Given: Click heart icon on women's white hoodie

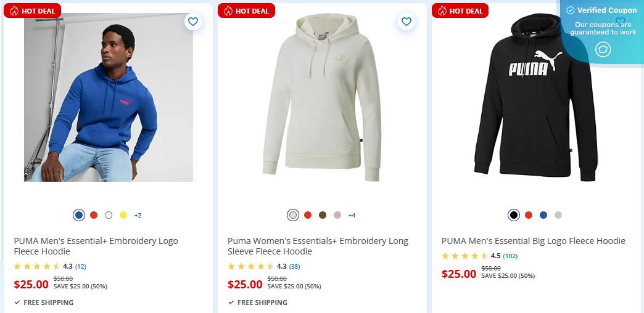Looking at the screenshot, I should (x=407, y=22).
